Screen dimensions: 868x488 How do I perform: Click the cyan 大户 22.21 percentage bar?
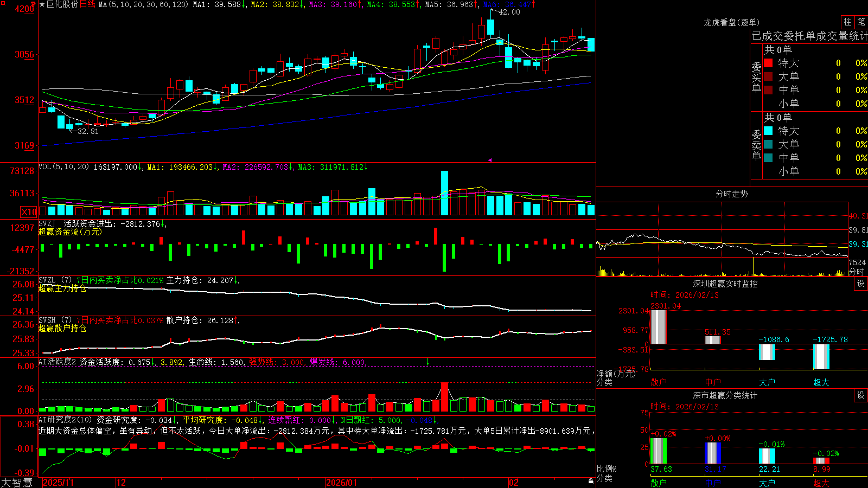(x=767, y=457)
